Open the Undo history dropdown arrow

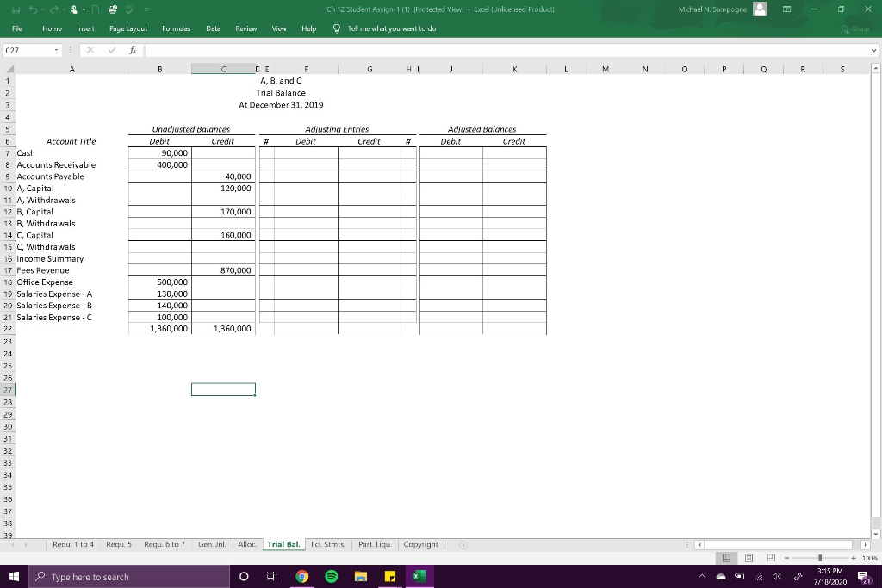tap(41, 10)
